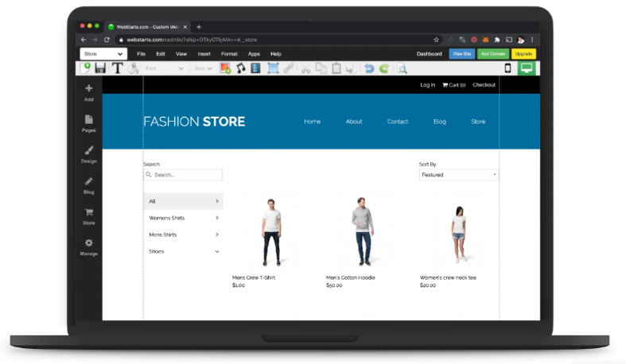
Task: Click the chain link icon
Action: point(289,68)
